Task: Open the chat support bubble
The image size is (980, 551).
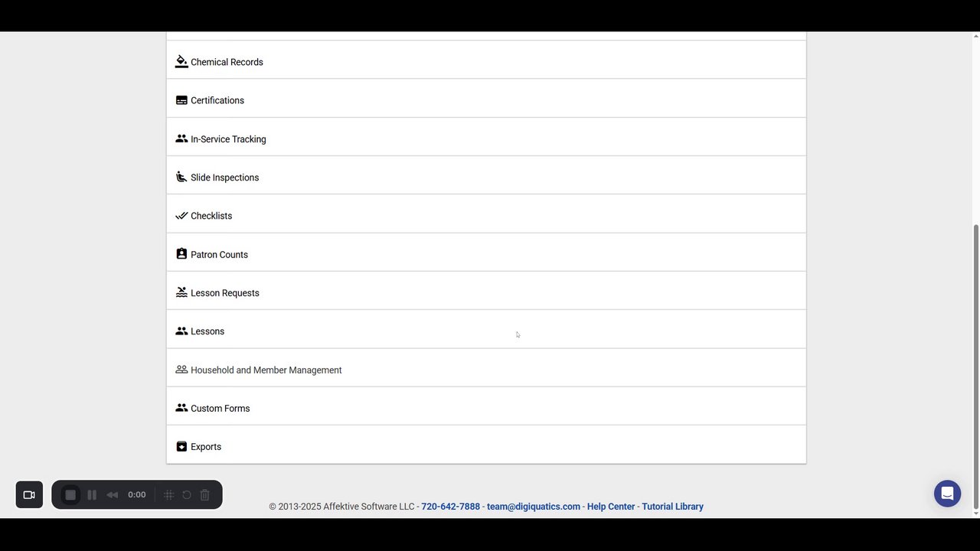Action: [947, 494]
